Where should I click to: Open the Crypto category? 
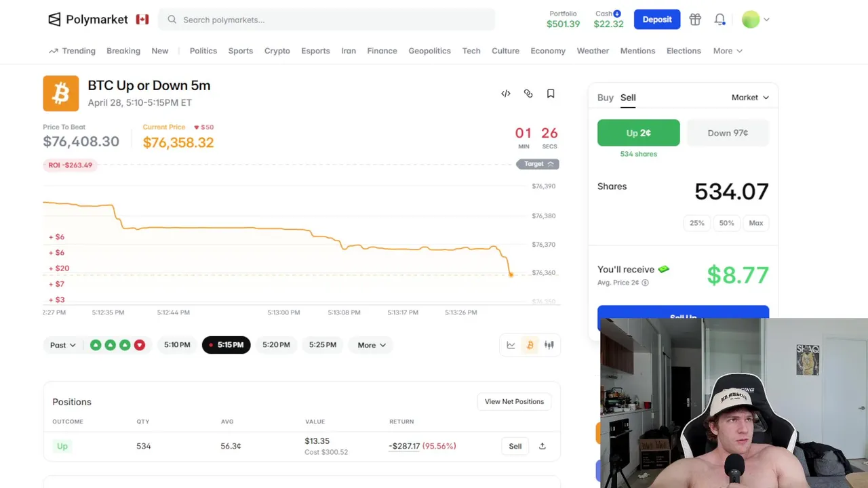(277, 51)
